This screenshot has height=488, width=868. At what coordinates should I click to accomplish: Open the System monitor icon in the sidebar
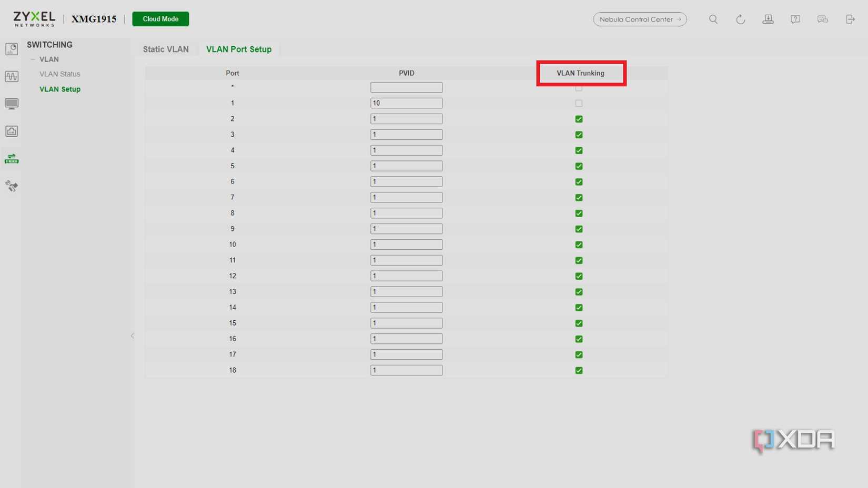11,104
